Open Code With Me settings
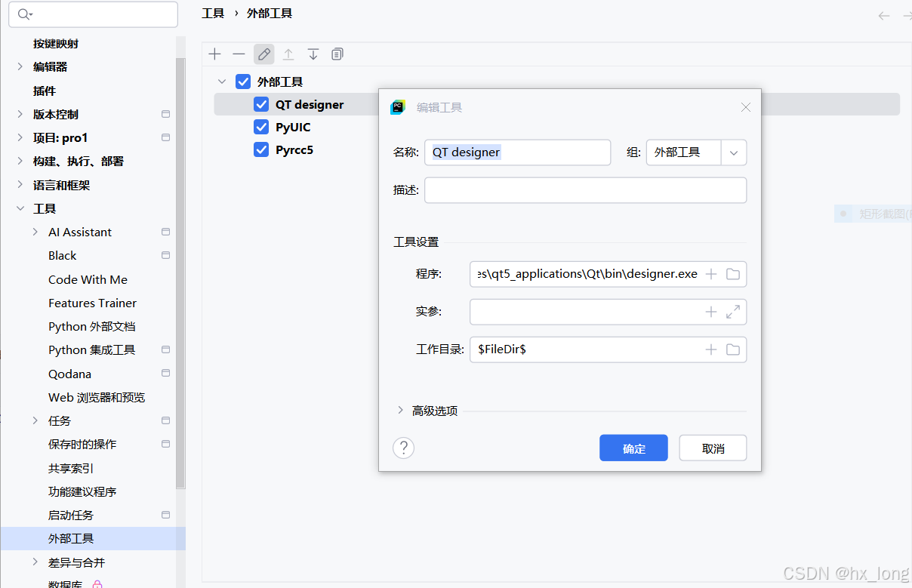Image resolution: width=912 pixels, height=588 pixels. (88, 279)
